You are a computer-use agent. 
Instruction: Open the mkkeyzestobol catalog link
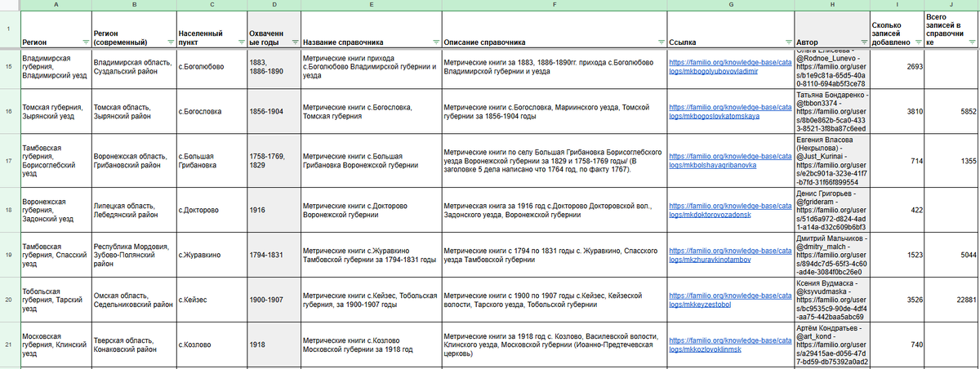[730, 299]
